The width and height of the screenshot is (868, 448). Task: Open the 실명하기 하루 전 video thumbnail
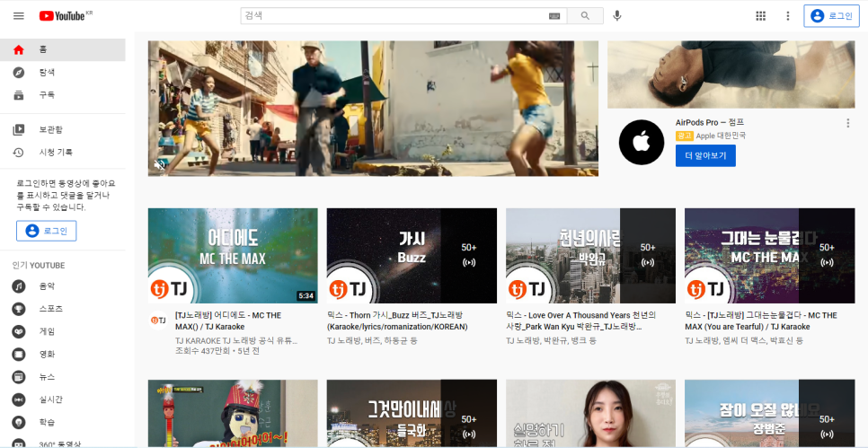tap(590, 414)
